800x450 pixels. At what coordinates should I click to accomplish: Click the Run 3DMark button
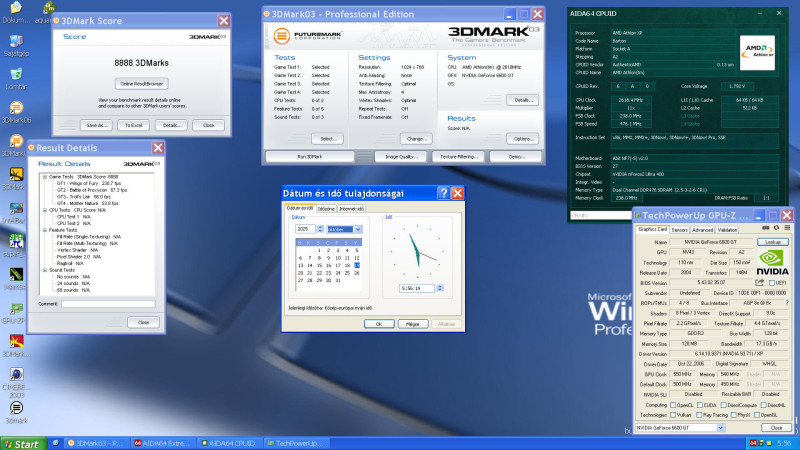pos(310,157)
